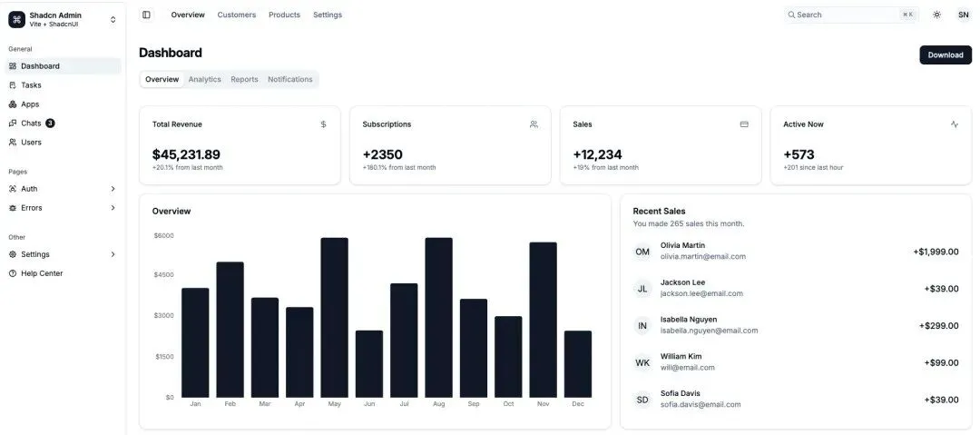Click the Tasks checklist icon
The height and width of the screenshot is (435, 980).
13,85
